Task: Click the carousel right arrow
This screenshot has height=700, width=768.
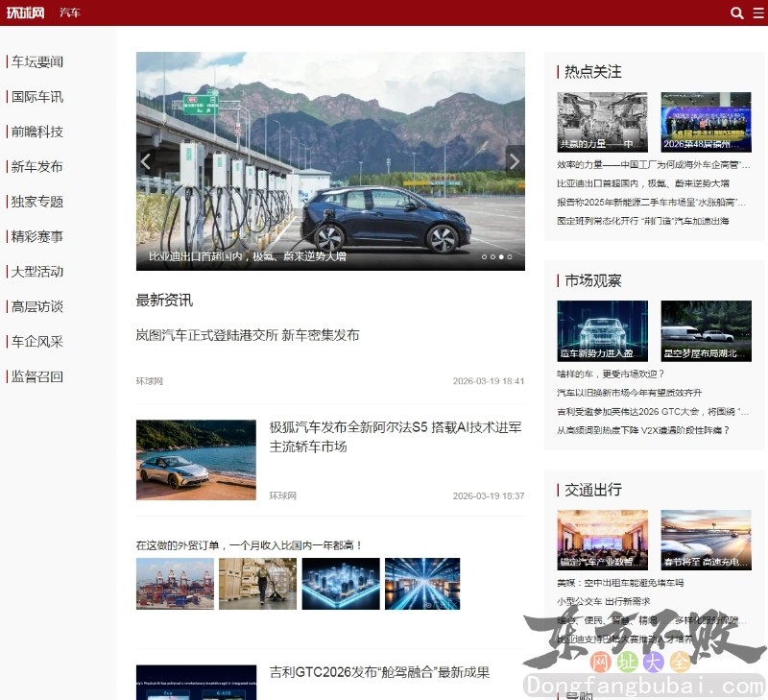Action: (x=515, y=160)
